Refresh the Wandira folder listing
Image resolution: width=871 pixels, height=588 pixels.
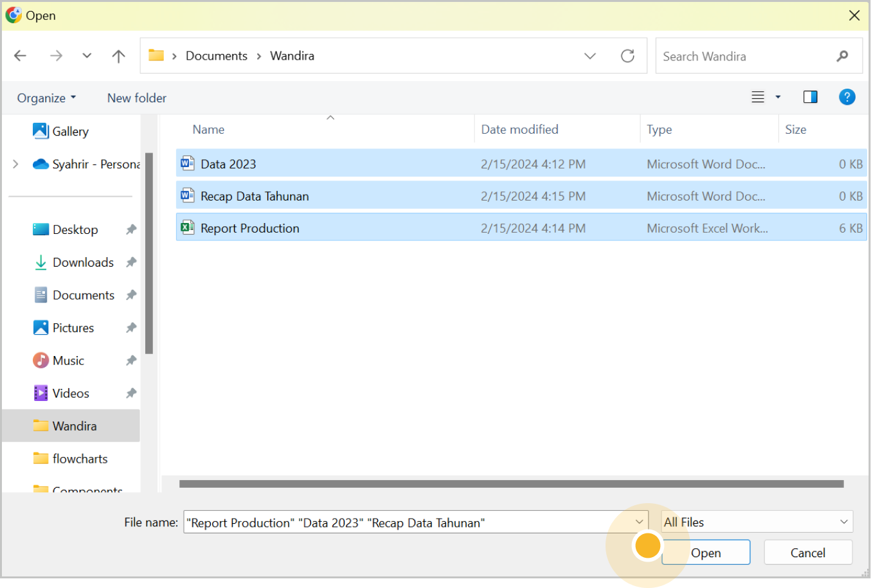coord(627,56)
